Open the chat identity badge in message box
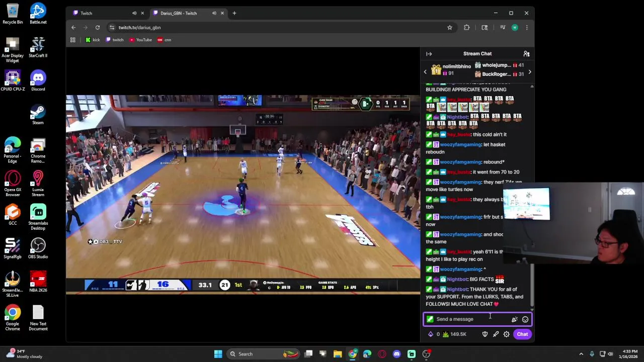 click(x=430, y=319)
